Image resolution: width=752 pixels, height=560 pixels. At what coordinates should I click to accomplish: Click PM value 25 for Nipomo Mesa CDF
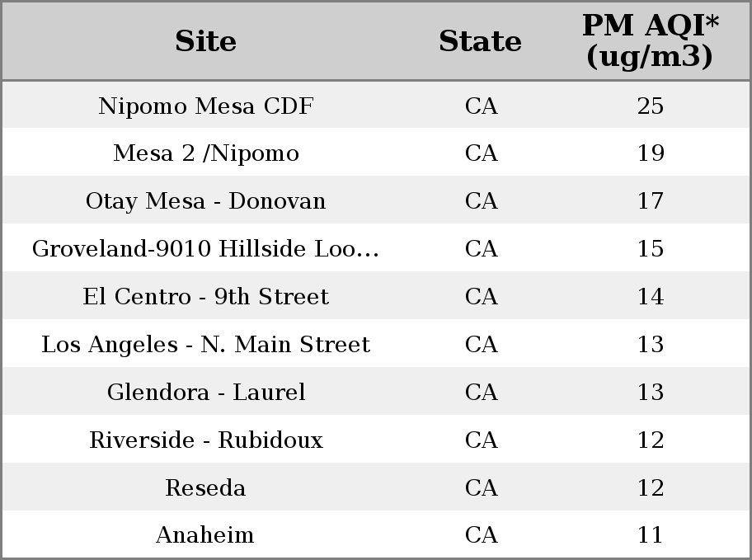click(651, 106)
